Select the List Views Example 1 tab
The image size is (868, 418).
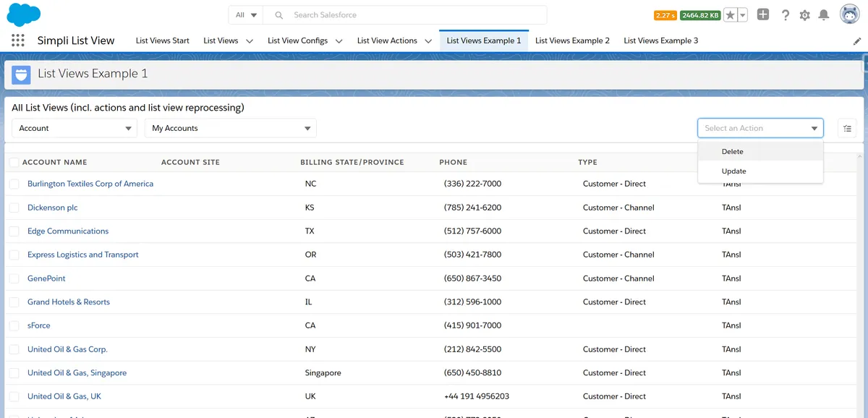point(484,40)
